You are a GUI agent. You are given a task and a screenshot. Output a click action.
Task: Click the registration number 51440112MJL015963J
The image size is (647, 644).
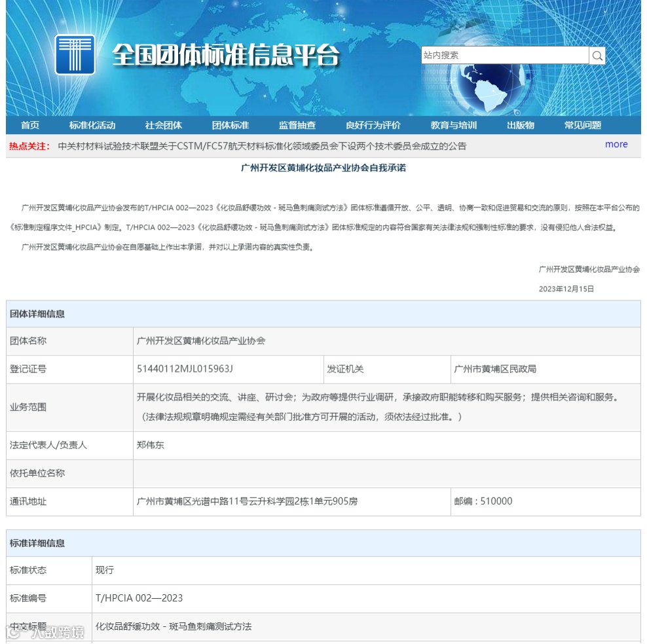pos(185,369)
